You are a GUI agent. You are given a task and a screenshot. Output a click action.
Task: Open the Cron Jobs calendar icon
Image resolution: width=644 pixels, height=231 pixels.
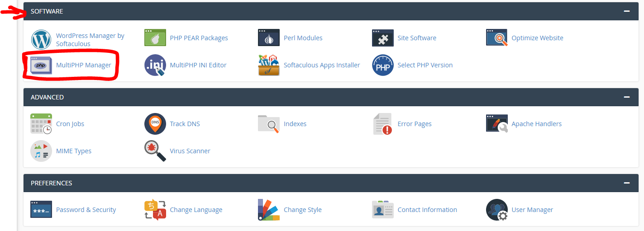coord(41,124)
